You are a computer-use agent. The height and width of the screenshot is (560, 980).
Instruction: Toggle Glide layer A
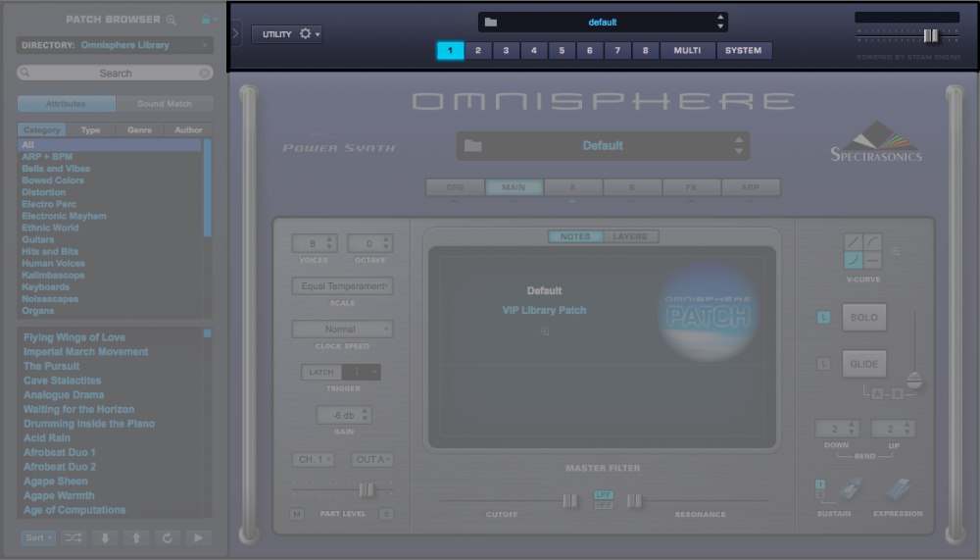point(877,393)
